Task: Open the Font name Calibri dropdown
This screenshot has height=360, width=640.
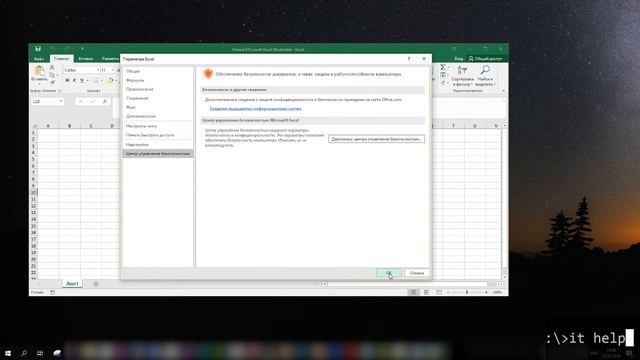Action: [98, 70]
